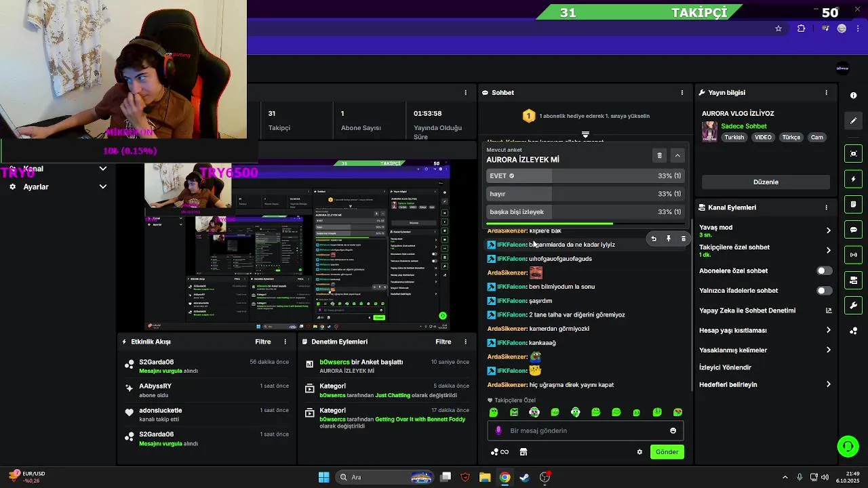Open the Windows Start button
This screenshot has height=488, width=868.
[323, 477]
